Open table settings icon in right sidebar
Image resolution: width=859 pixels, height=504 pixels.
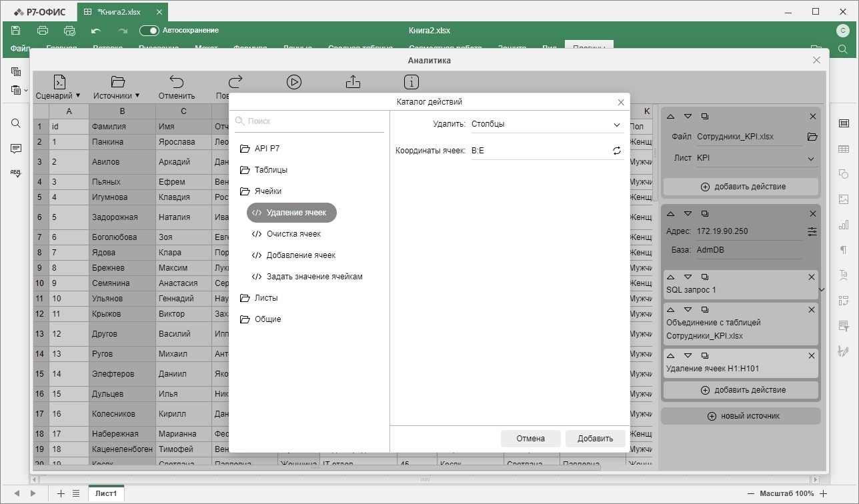(x=844, y=149)
